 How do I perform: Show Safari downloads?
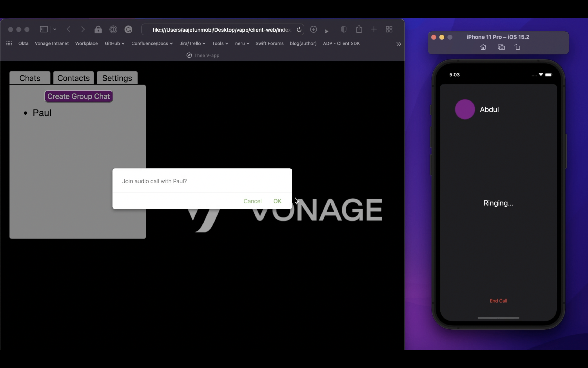(x=313, y=29)
